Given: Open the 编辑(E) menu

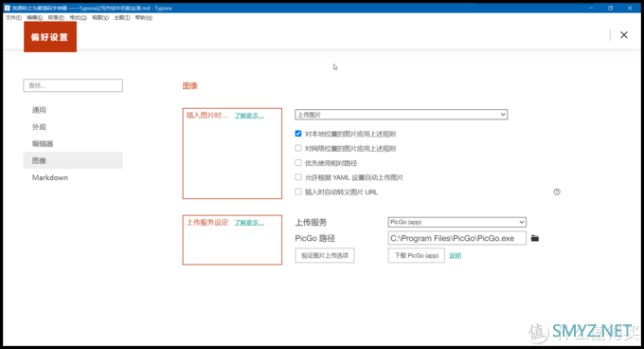Looking at the screenshot, I should (x=34, y=18).
